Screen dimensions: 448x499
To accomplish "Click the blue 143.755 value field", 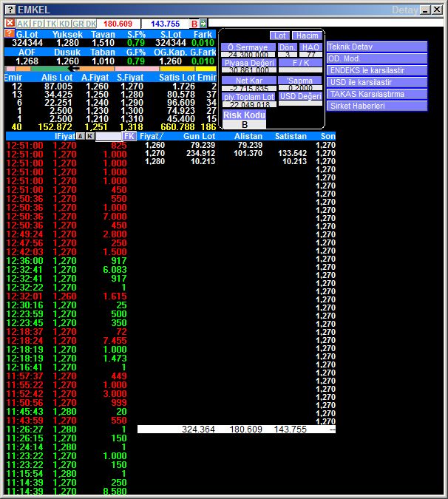I will tap(166, 24).
